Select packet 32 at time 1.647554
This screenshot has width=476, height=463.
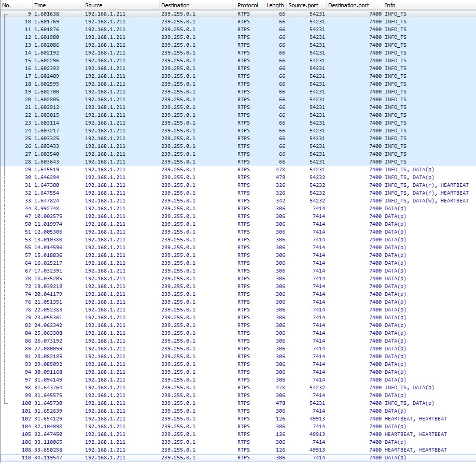[238, 193]
